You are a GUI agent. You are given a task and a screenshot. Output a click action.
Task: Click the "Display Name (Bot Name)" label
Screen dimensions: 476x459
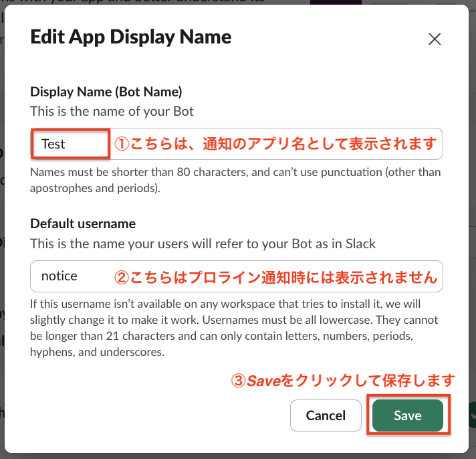pos(106,92)
